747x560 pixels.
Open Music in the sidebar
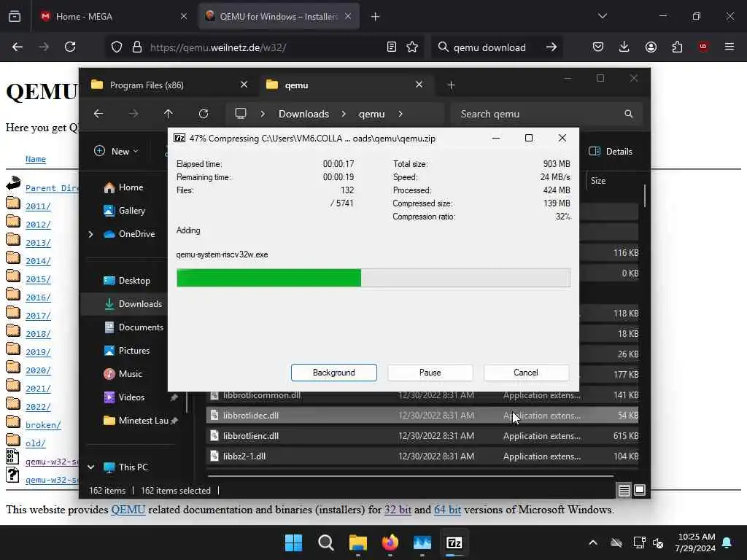(123, 374)
